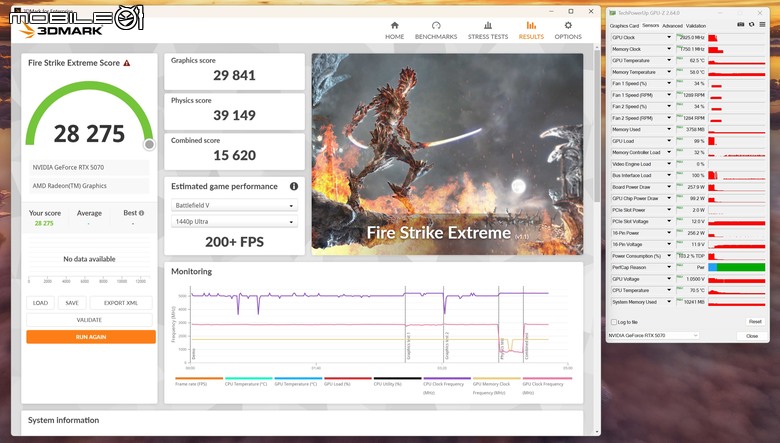Screen dimensions: 780x443
Task: Open the Memory Clock sensor dropdown arrow
Action: 669,49
